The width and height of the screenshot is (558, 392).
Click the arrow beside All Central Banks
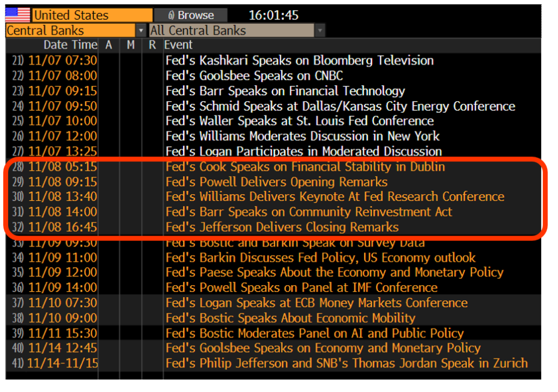(320, 31)
